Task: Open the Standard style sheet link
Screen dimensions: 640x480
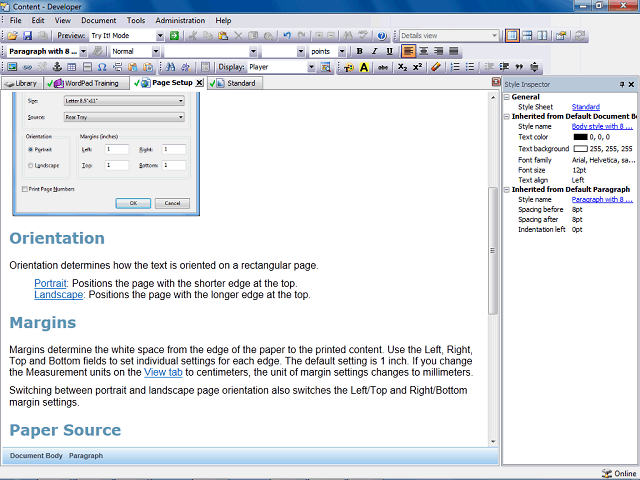Action: point(586,107)
